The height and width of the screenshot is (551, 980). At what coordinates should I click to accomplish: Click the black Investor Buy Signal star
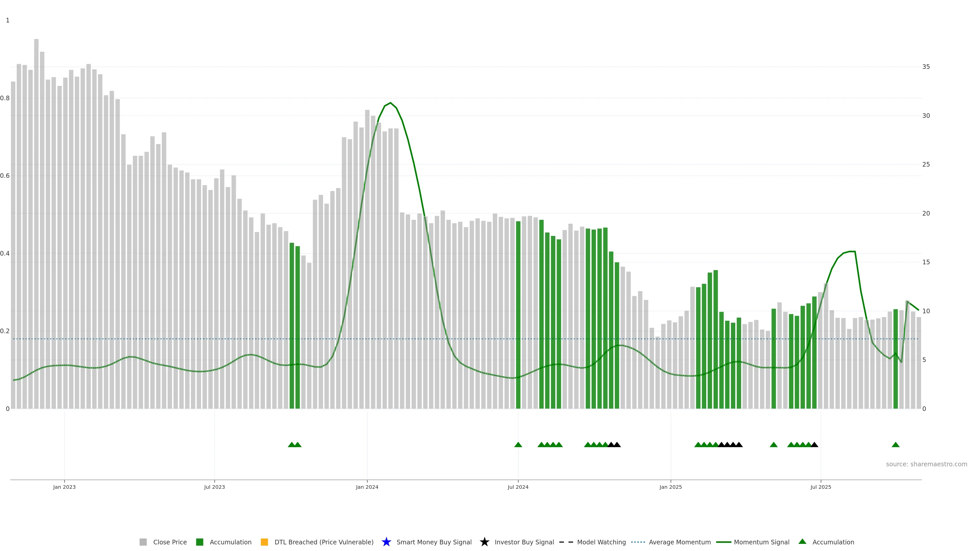(484, 542)
